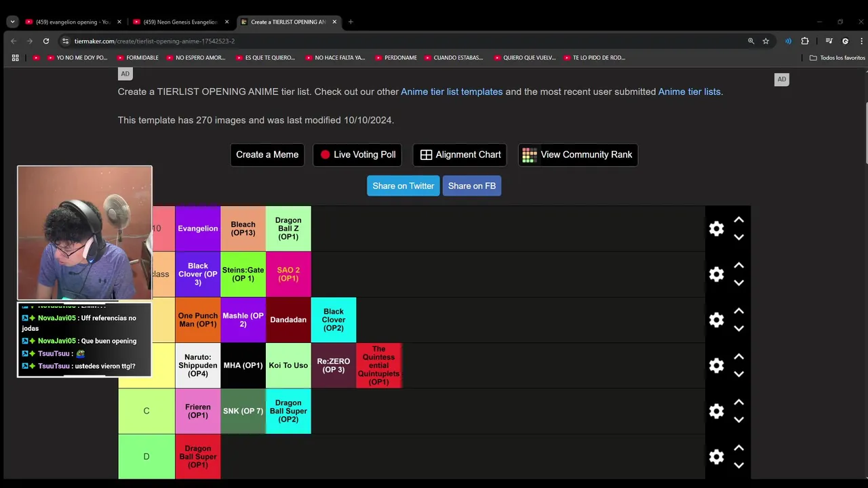
Task: Open the Todos los favoritos folder
Action: pyautogui.click(x=837, y=58)
